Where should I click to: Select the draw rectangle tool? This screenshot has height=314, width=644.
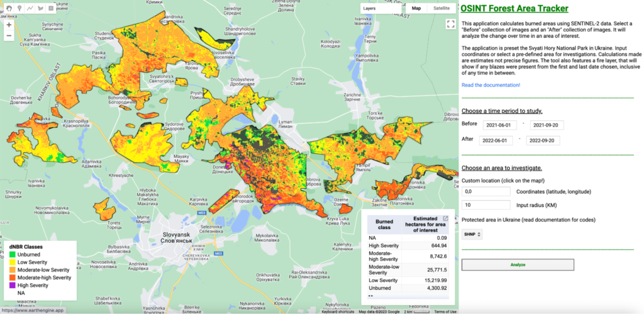click(52, 9)
